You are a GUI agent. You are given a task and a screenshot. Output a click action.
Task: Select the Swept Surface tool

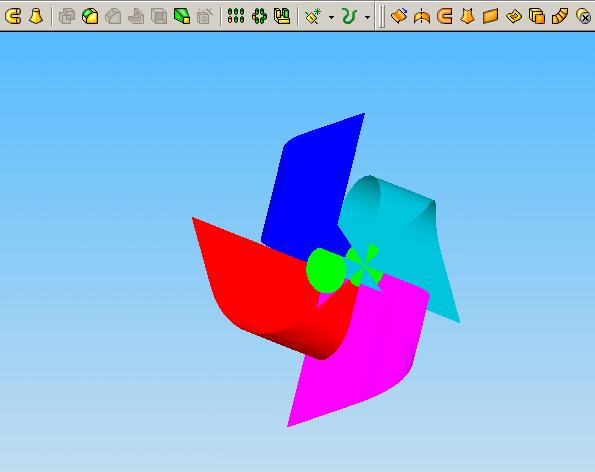click(445, 16)
